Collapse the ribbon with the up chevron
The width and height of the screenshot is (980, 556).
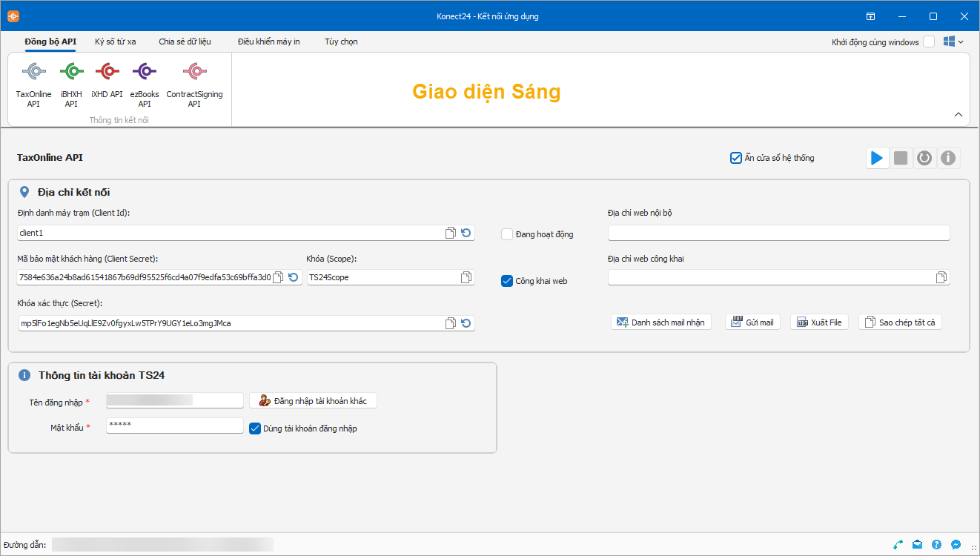coord(958,115)
